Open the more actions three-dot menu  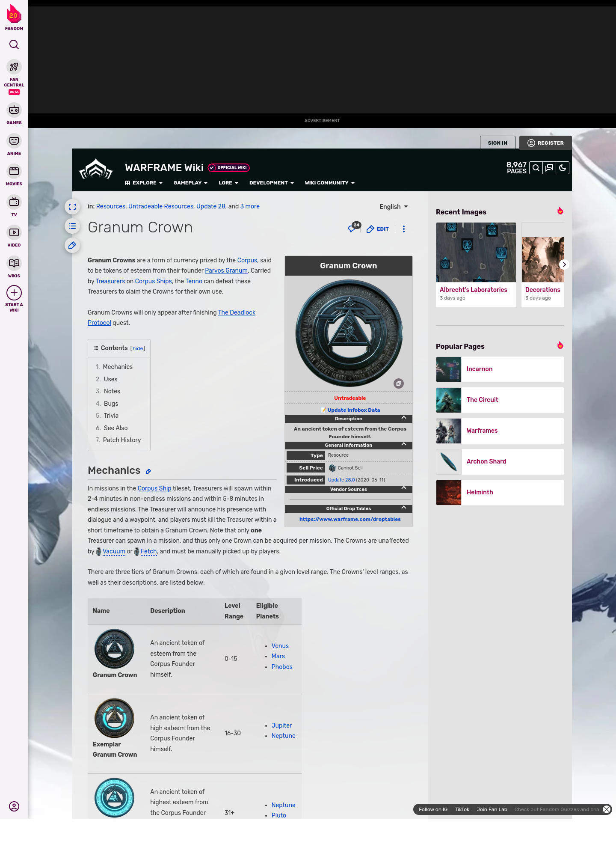[403, 229]
